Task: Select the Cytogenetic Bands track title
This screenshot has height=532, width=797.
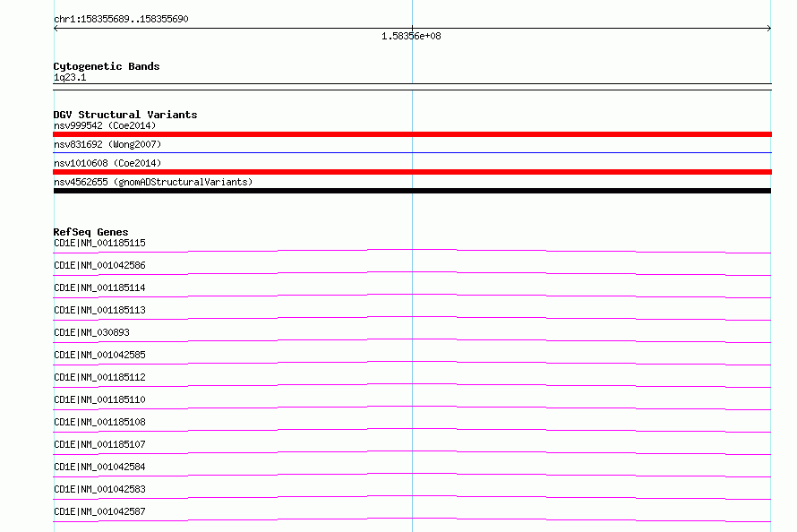Action: [107, 66]
